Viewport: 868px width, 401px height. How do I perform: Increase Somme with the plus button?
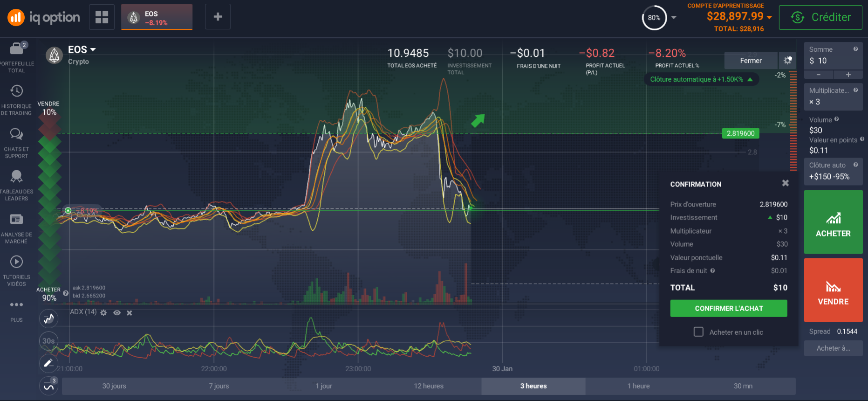tap(848, 75)
